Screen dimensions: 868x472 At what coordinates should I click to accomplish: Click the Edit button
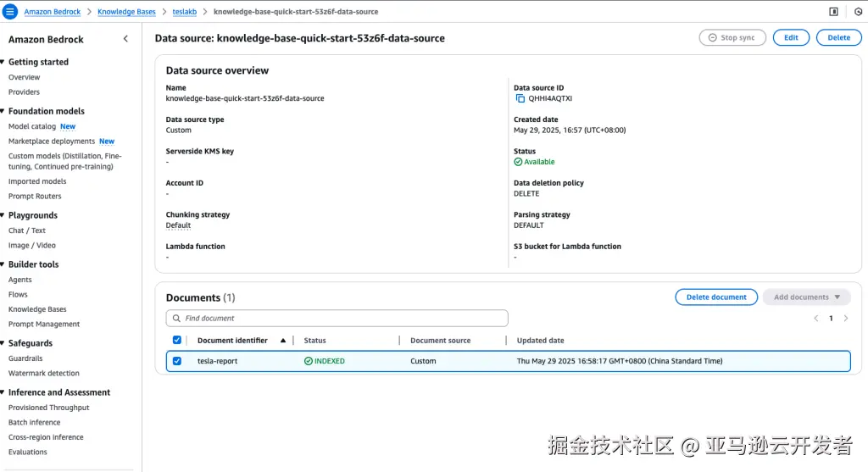pyautogui.click(x=791, y=37)
